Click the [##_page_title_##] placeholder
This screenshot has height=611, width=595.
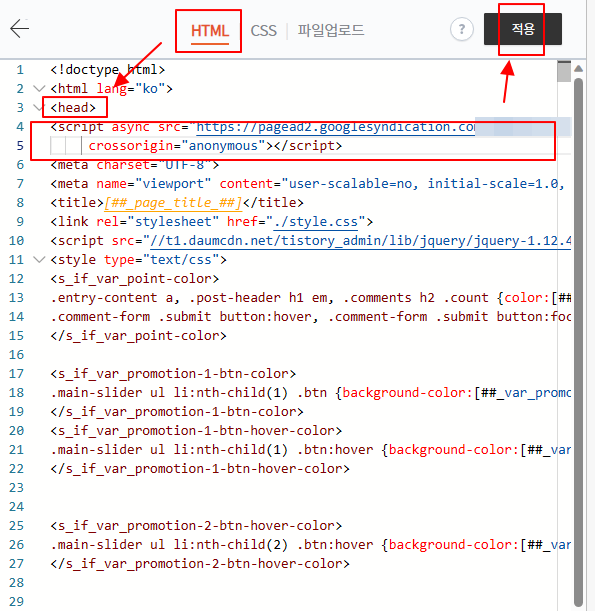(x=173, y=203)
